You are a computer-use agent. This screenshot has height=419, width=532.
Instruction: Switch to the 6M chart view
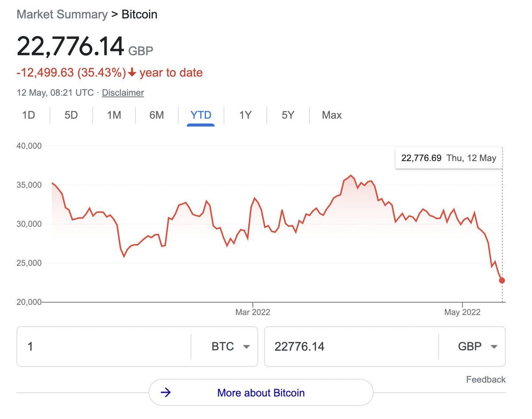pos(156,115)
